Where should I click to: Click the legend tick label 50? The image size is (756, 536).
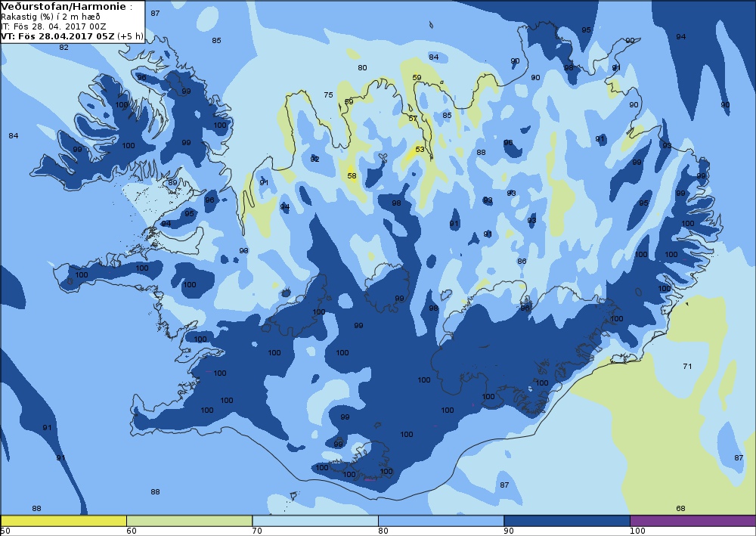5,531
